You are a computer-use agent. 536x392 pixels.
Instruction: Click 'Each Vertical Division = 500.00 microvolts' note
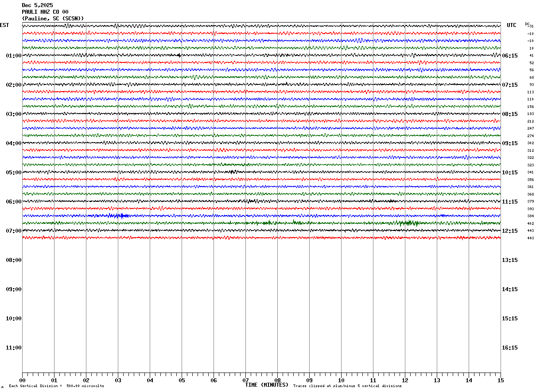(56, 386)
